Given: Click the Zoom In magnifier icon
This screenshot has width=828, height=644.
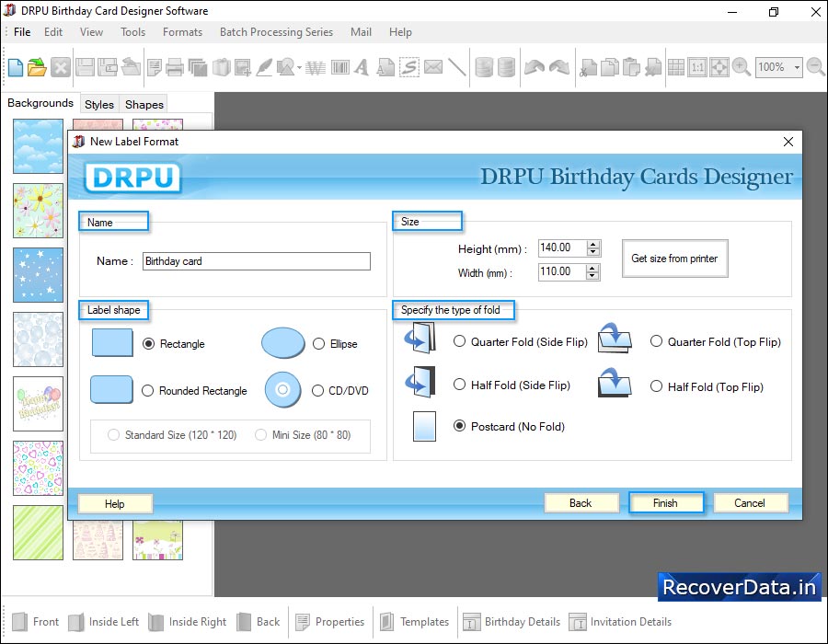Looking at the screenshot, I should click(742, 67).
